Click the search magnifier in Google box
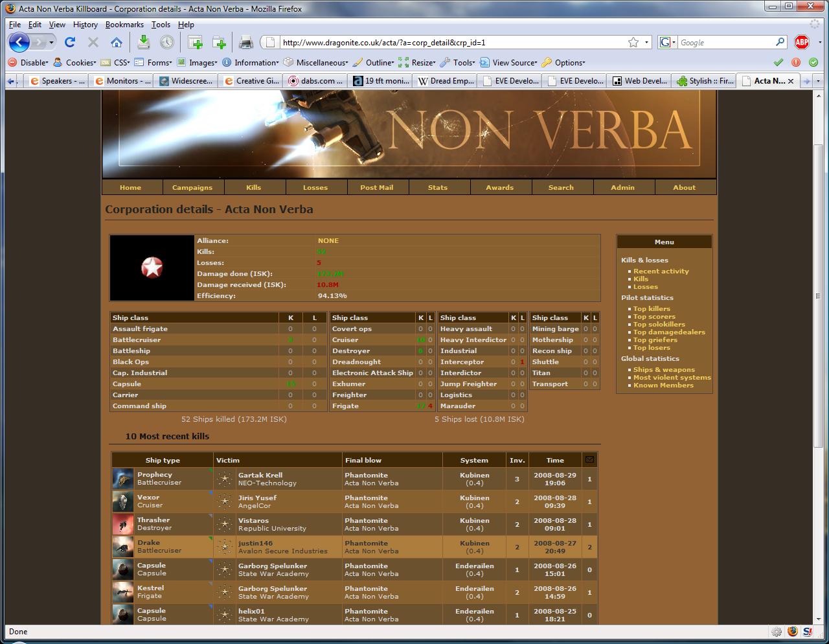Screen dimensions: 829x644 (x=780, y=42)
